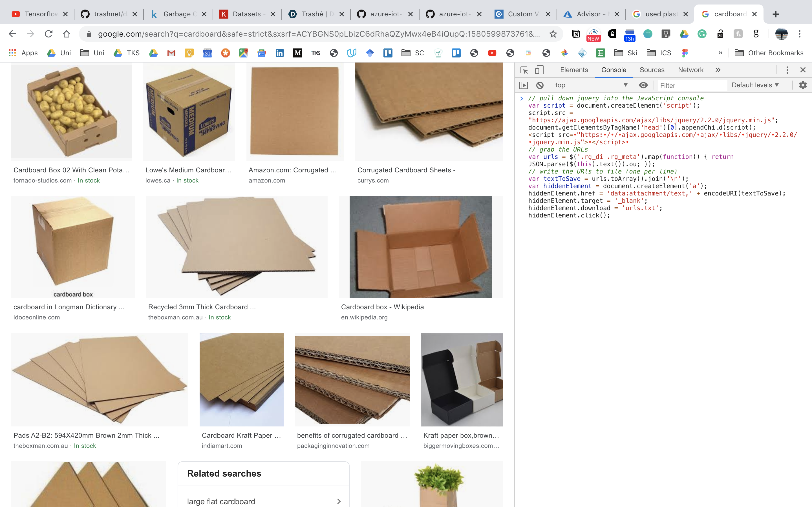Screen dimensions: 812x507
Task: Open the top JavaScript context dropdown
Action: (x=591, y=85)
